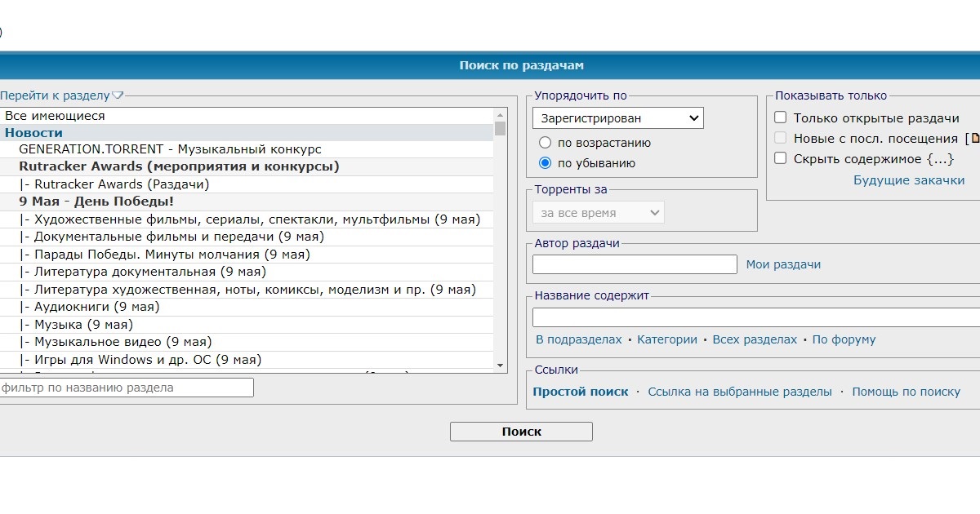This screenshot has width=980, height=514.
Task: Click the фильтр по названию раздела field
Action: [x=127, y=388]
